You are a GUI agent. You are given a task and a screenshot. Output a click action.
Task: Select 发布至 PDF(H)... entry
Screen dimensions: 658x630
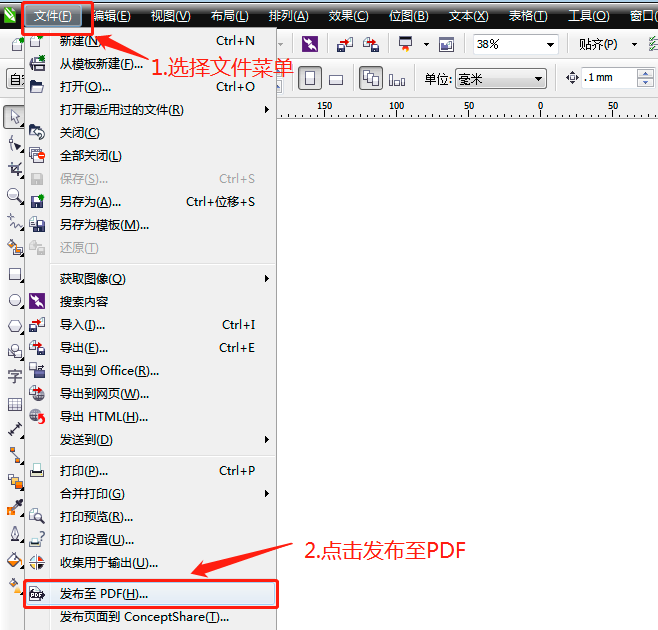151,594
